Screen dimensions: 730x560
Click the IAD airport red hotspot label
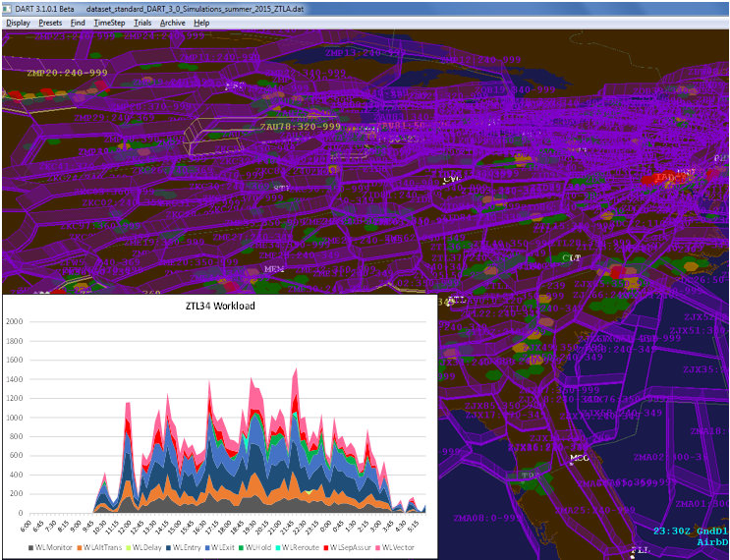pyautogui.click(x=665, y=177)
